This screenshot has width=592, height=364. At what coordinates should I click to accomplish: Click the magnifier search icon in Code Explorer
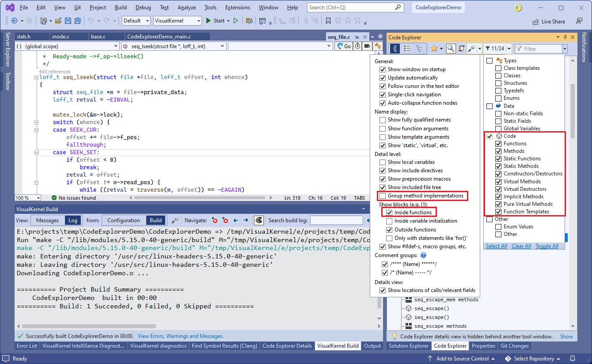point(451,49)
